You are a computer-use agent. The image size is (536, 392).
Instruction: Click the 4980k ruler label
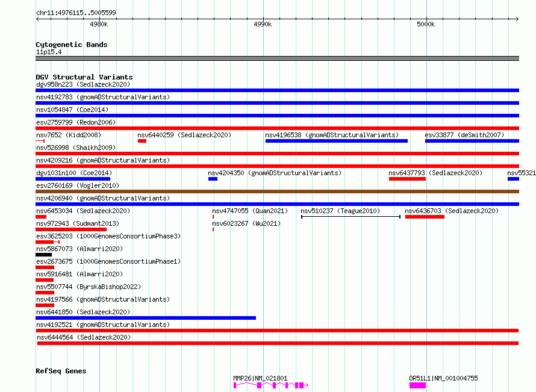click(99, 24)
